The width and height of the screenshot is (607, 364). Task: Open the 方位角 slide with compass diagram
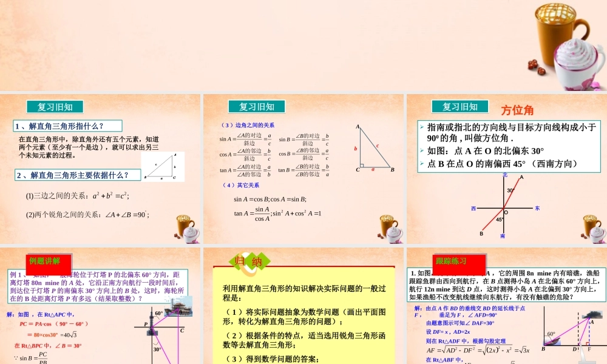pos(507,169)
